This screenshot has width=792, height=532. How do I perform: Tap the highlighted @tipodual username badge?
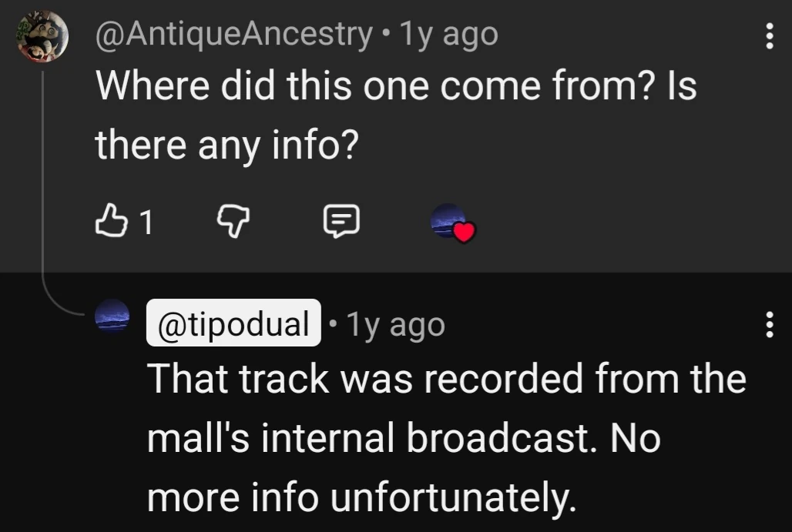pos(233,324)
